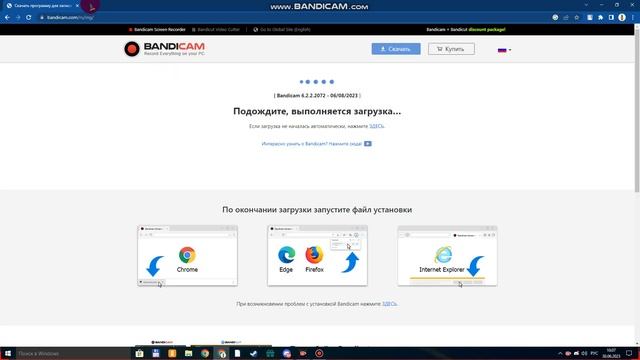Open the Bandicut Video Cutter top bar tab
The image size is (640, 360).
pos(216,29)
